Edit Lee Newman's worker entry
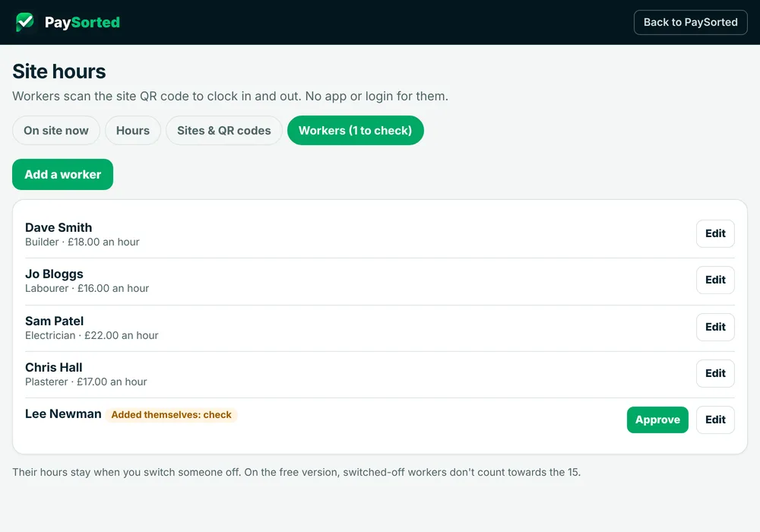Viewport: 760px width, 532px height. [715, 420]
